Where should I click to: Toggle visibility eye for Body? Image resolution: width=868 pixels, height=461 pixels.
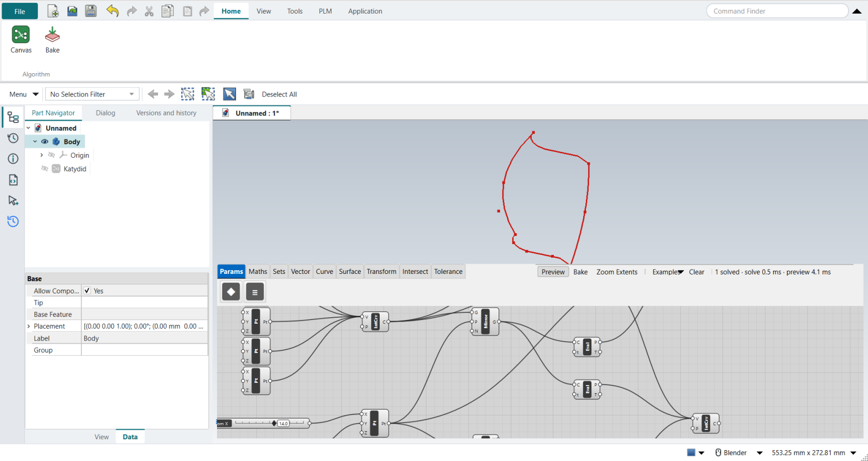pos(45,142)
